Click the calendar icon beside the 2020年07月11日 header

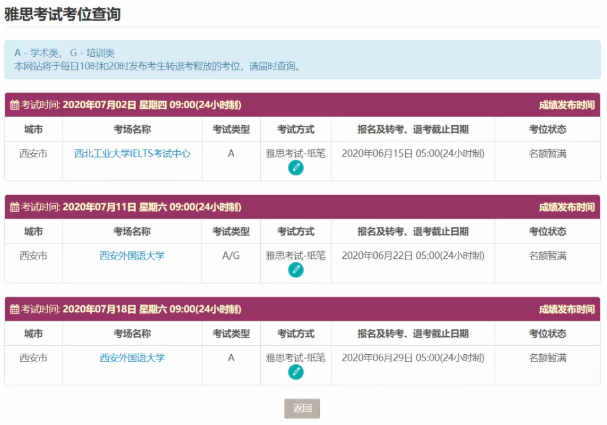pos(14,207)
